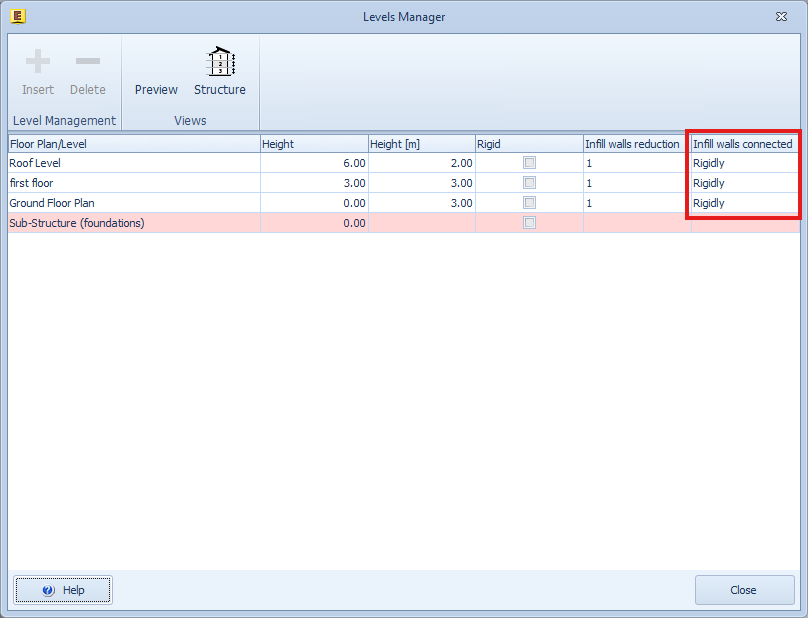Screen dimensions: 808x618
Task: Expand Ground Floor Plan Rigidly option
Action: [x=744, y=203]
